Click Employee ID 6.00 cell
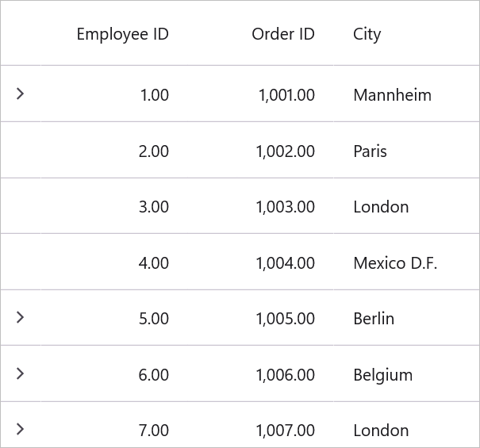 pyautogui.click(x=114, y=373)
